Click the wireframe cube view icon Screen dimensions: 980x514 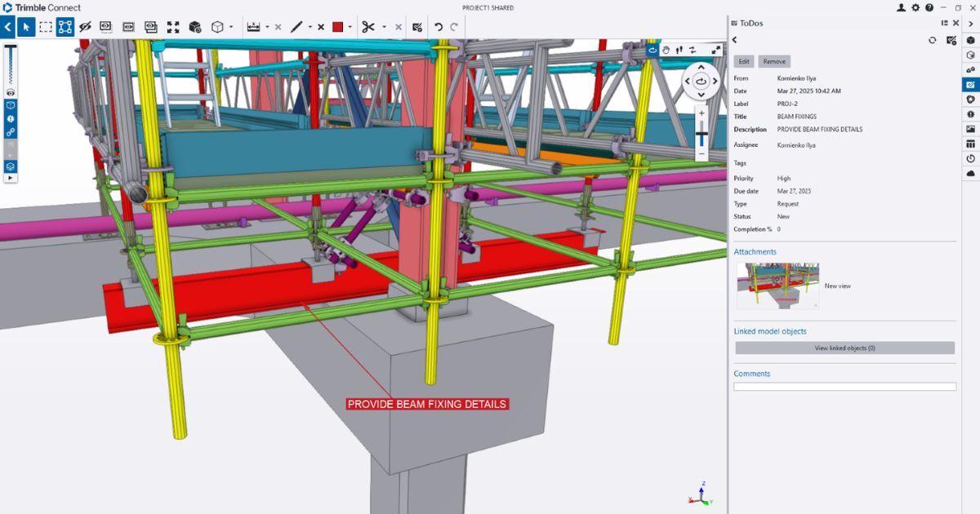[217, 26]
